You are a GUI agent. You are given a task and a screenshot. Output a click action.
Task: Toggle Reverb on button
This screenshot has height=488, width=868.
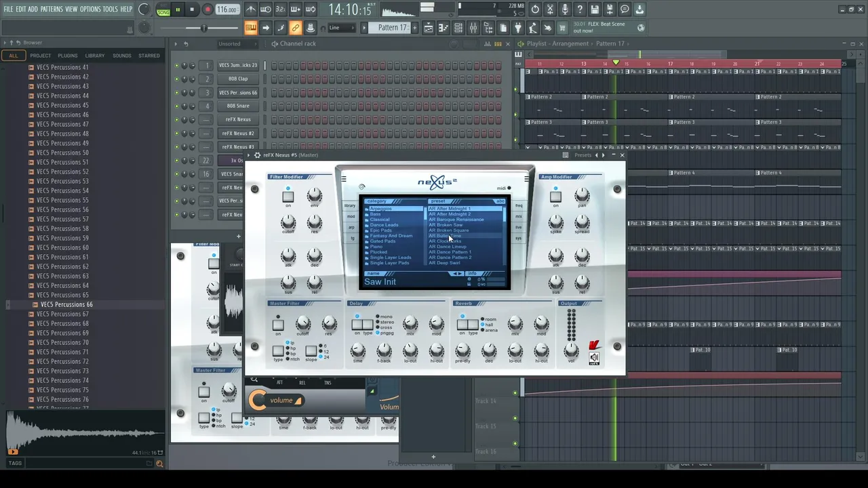tap(462, 325)
